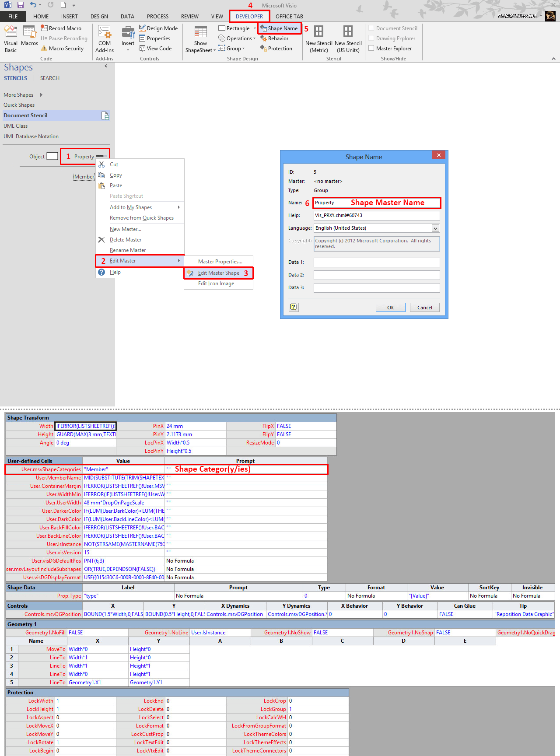Create New Stencil (US Units)
The height and width of the screenshot is (756, 560).
(348, 39)
